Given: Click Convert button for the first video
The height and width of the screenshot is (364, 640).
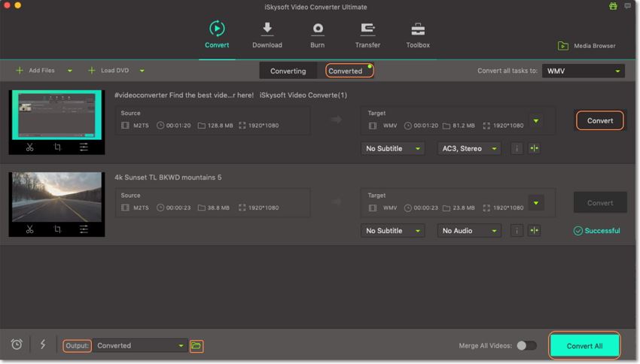Looking at the screenshot, I should pos(599,120).
